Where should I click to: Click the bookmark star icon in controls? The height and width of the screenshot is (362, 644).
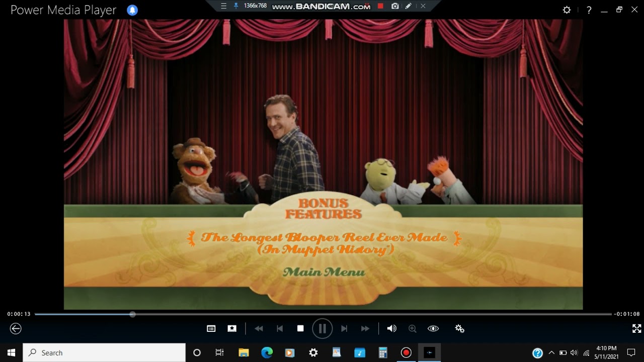[232, 328]
